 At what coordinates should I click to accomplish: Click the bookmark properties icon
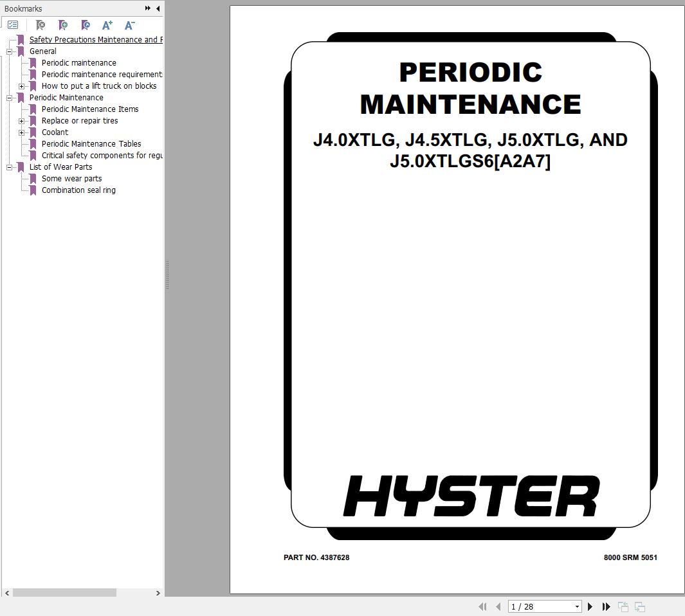coord(85,25)
